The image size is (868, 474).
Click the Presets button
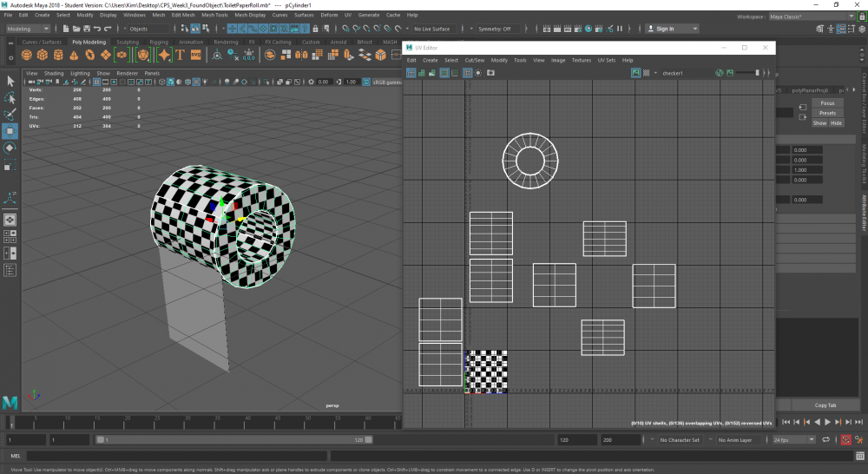pos(827,113)
